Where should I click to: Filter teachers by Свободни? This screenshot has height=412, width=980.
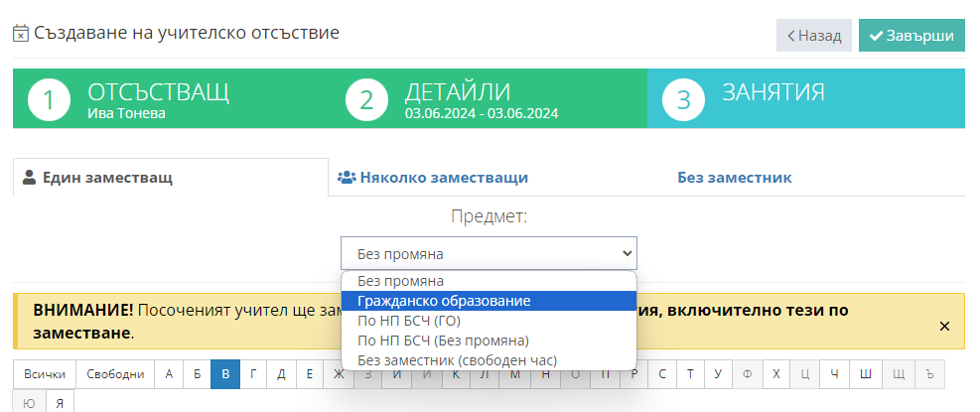click(x=115, y=374)
